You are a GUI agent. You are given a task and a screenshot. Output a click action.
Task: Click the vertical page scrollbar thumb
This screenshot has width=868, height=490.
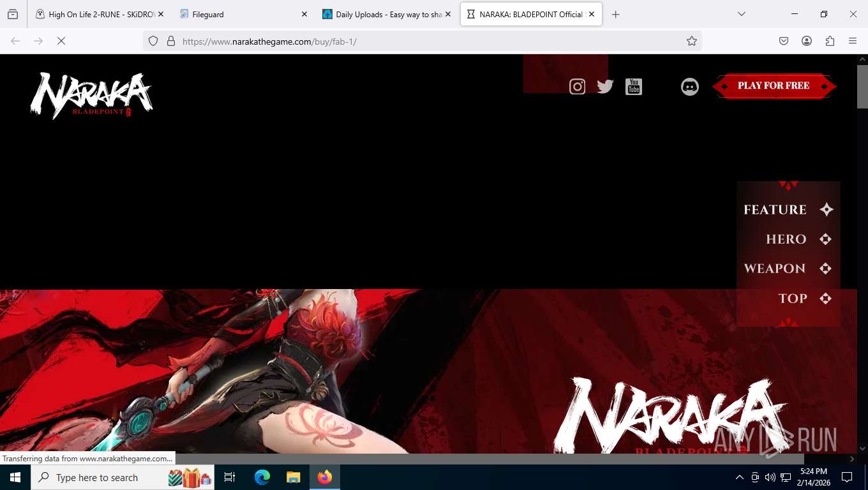[862, 86]
